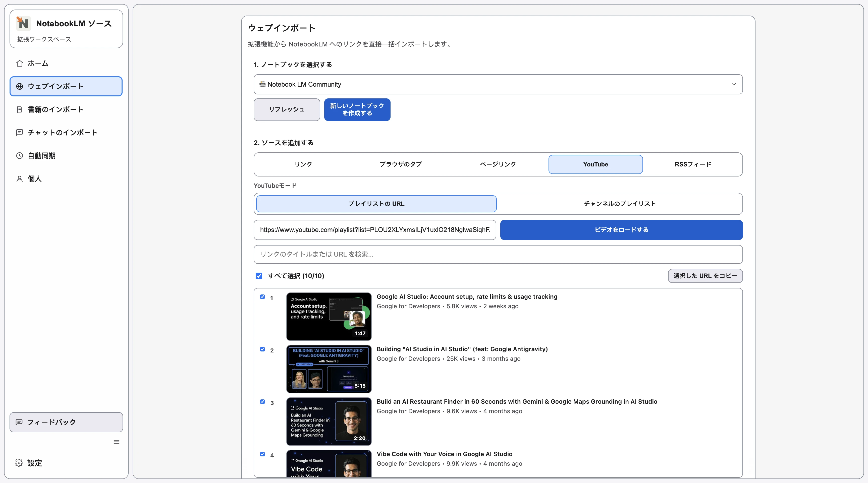
Task: Open 設定 via the gear icon
Action: point(19,463)
